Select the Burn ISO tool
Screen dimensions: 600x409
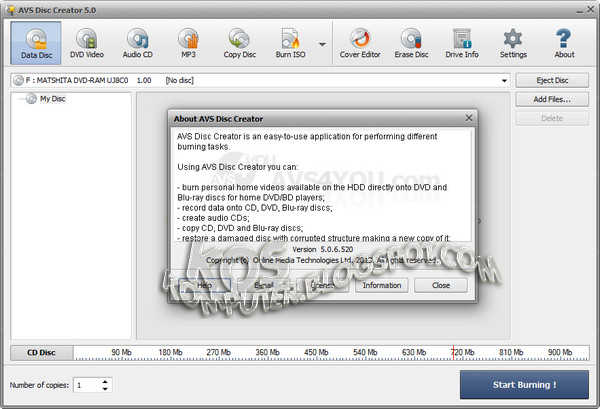click(x=290, y=43)
